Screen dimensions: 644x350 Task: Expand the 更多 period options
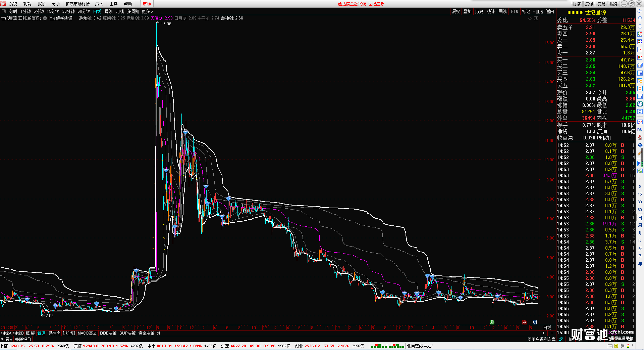pos(147,11)
